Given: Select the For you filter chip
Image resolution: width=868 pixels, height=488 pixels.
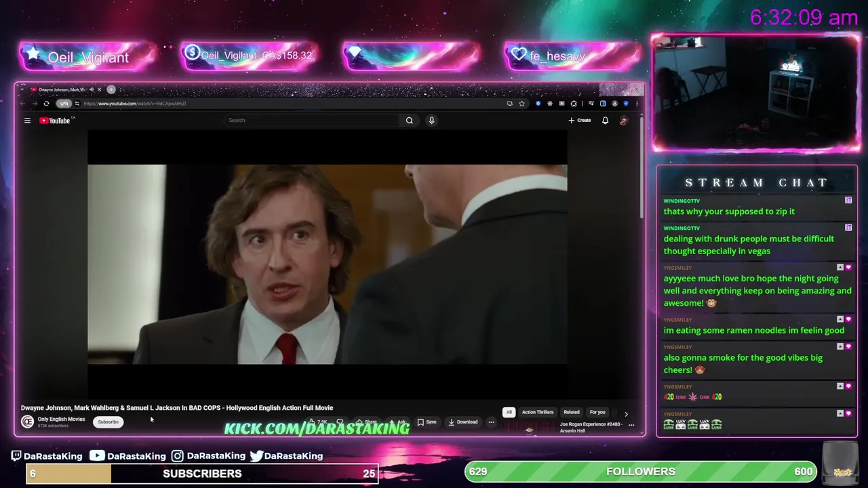Looking at the screenshot, I should point(597,412).
